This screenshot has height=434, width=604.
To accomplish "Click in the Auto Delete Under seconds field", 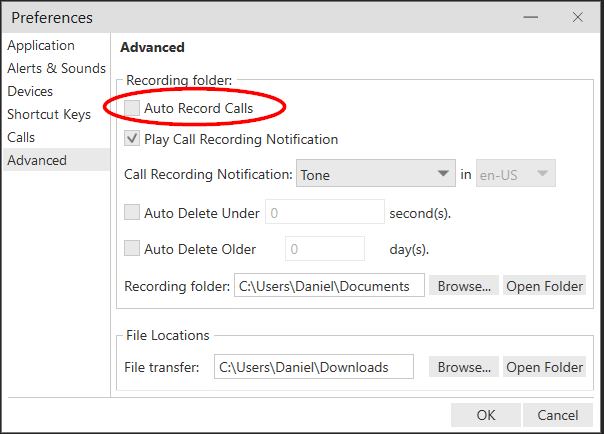I will (x=324, y=212).
